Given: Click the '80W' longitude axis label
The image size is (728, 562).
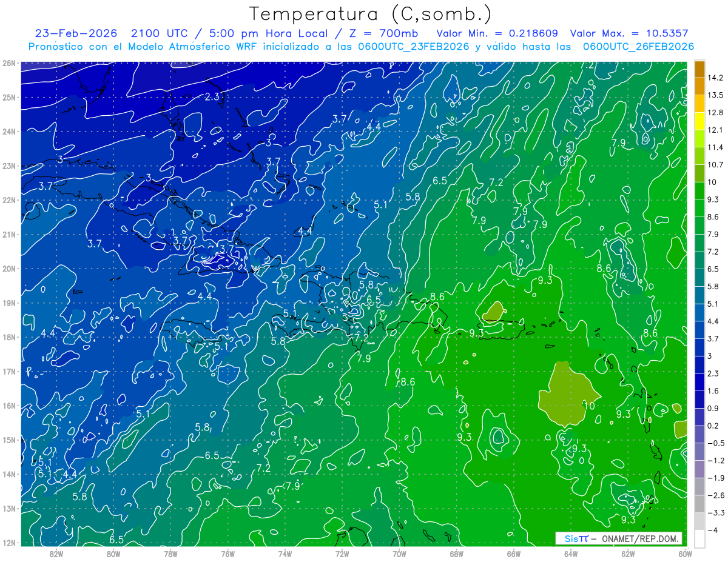Looking at the screenshot, I should pyautogui.click(x=113, y=553).
